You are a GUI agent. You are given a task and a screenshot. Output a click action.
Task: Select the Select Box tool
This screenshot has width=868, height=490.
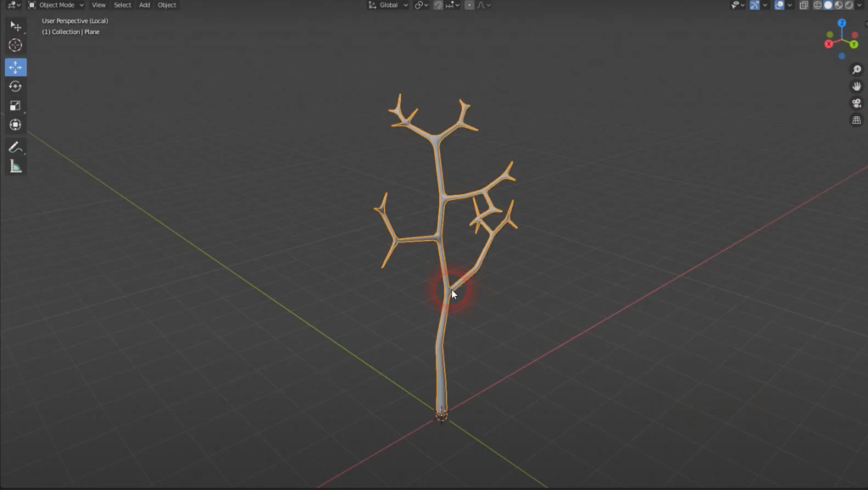pyautogui.click(x=15, y=26)
